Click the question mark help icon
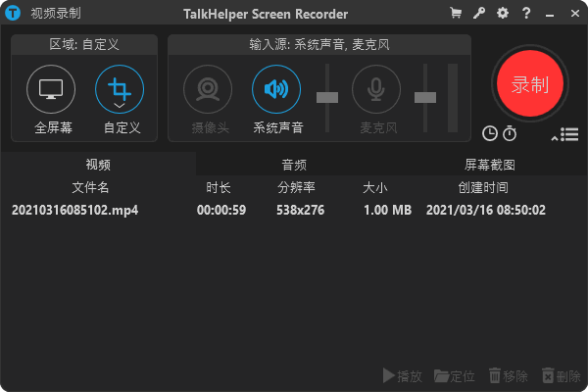The image size is (588, 392). pyautogui.click(x=527, y=14)
